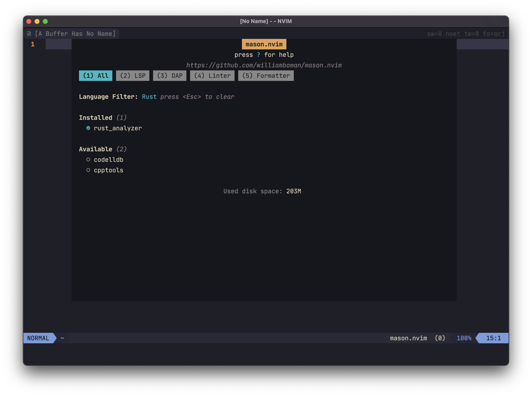The height and width of the screenshot is (396, 532).
Task: Open the (5) Formatter tab
Action: tap(266, 76)
